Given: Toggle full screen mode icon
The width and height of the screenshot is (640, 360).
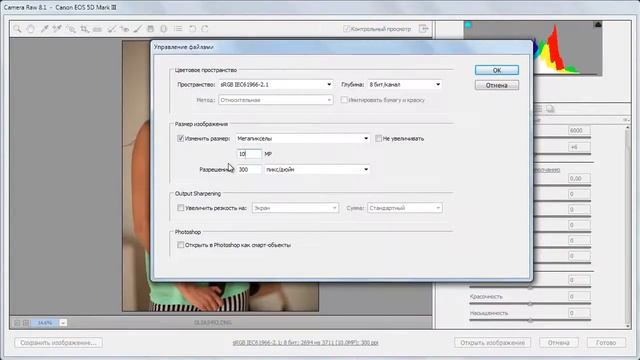Looking at the screenshot, I should (x=424, y=29).
